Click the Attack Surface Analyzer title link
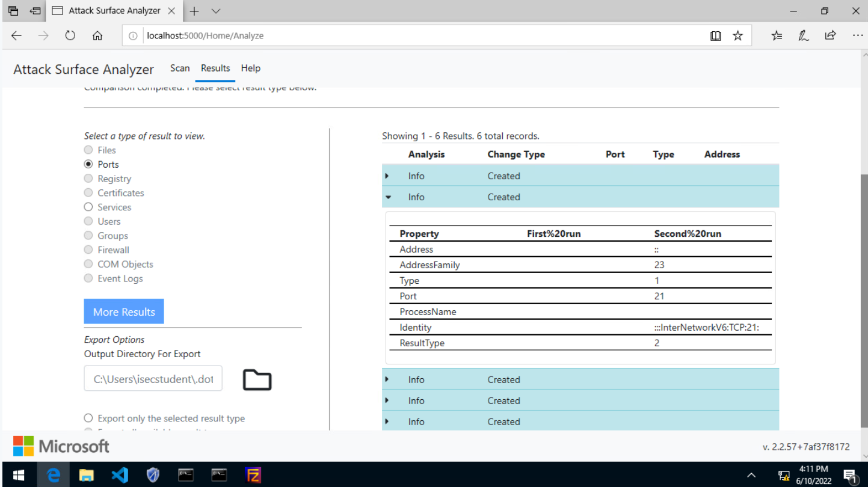Viewport: 868px width, 487px height. [84, 69]
